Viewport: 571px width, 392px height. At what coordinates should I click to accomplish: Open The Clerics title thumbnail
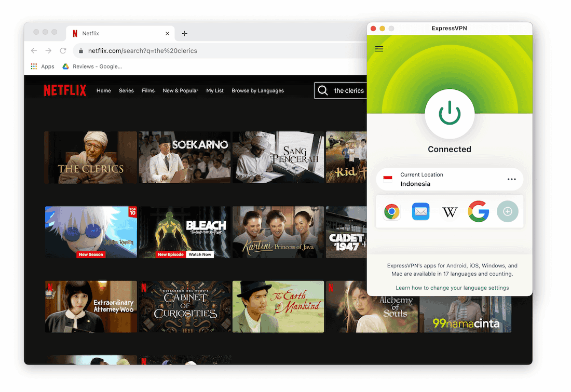click(91, 157)
